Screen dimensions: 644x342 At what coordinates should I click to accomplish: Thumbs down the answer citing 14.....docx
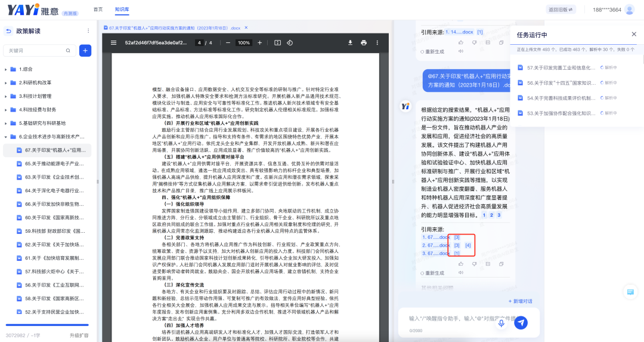point(475,42)
